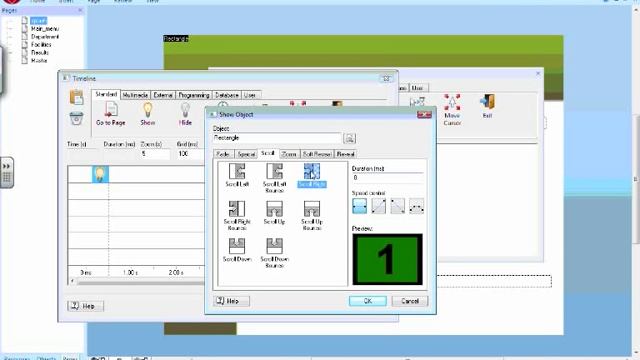Select the Department page in Pages tree
This screenshot has height=360, width=640.
[45, 36]
